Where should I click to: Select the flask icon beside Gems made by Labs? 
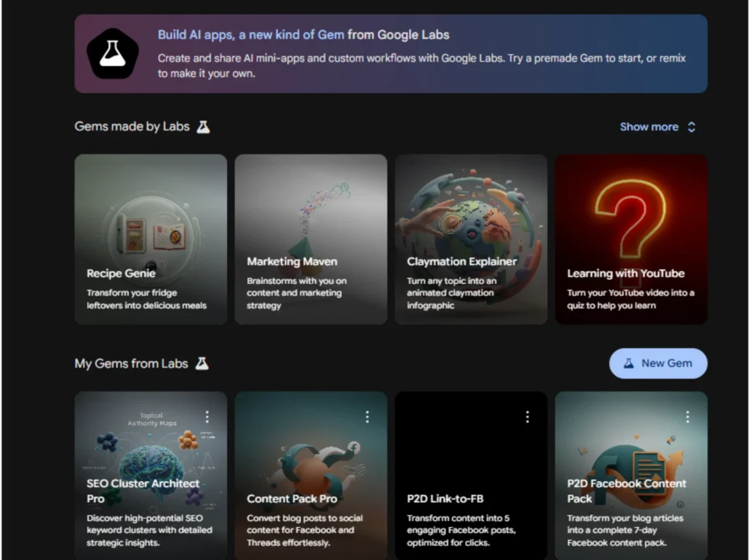point(202,126)
